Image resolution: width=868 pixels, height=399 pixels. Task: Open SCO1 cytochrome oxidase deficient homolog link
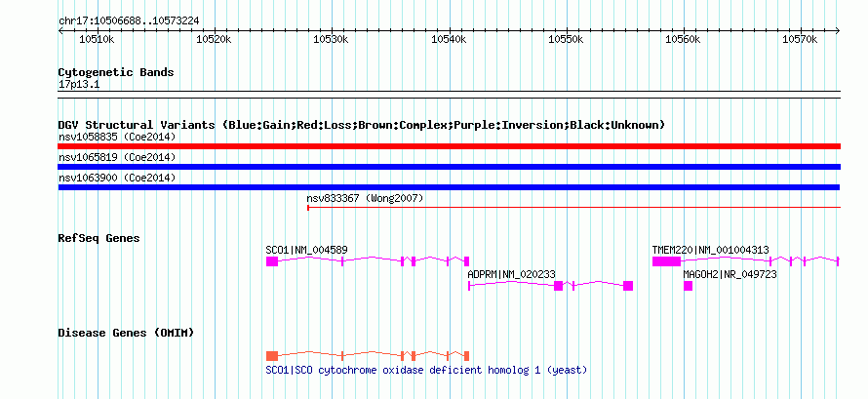[426, 370]
